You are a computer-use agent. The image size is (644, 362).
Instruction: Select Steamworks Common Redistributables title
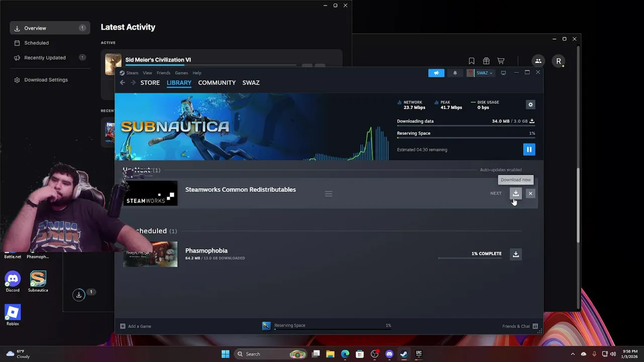point(240,190)
